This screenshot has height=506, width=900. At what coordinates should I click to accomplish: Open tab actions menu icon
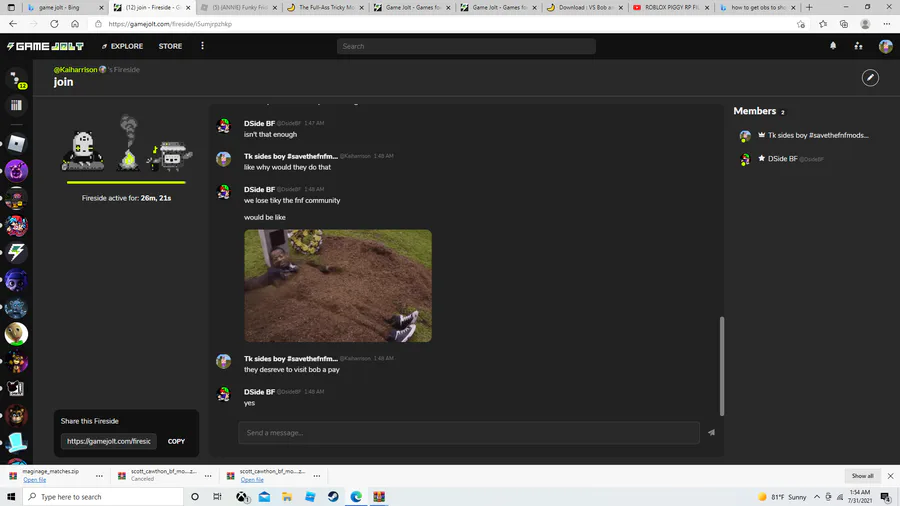11,7
